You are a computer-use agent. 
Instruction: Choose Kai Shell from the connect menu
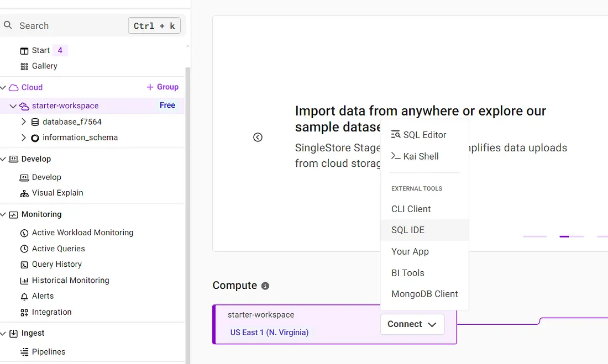[424, 156]
